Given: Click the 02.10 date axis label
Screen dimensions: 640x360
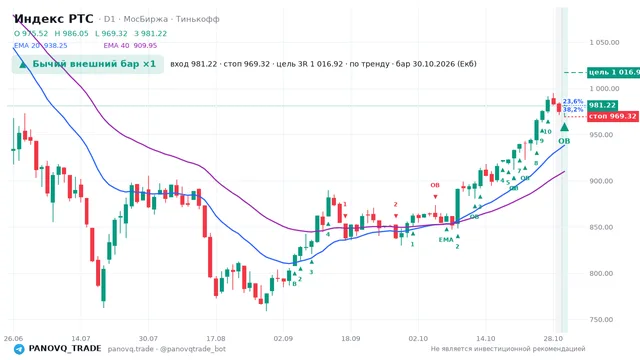Looking at the screenshot, I should tap(418, 338).
